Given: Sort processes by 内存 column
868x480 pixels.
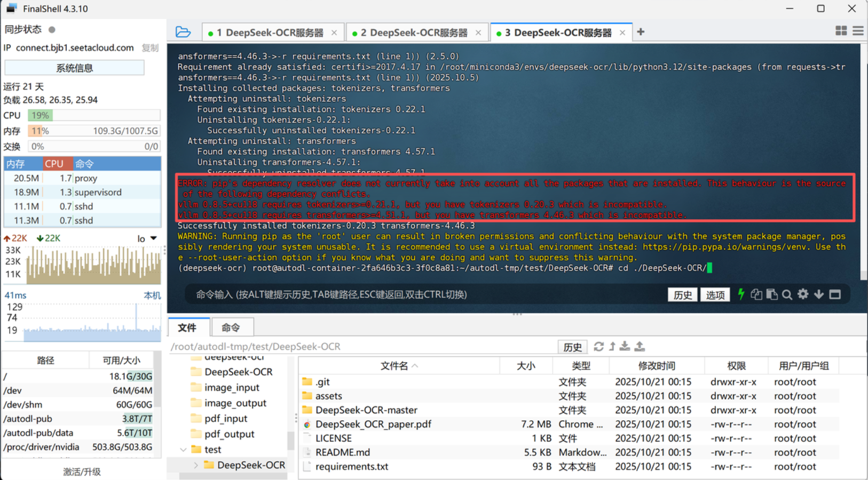Looking at the screenshot, I should coord(23,164).
